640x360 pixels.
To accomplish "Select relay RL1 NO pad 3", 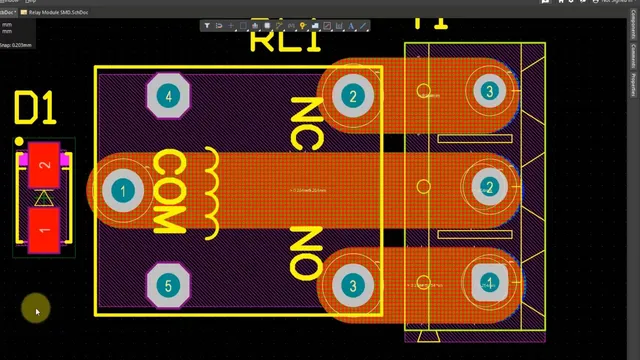I will pos(353,286).
